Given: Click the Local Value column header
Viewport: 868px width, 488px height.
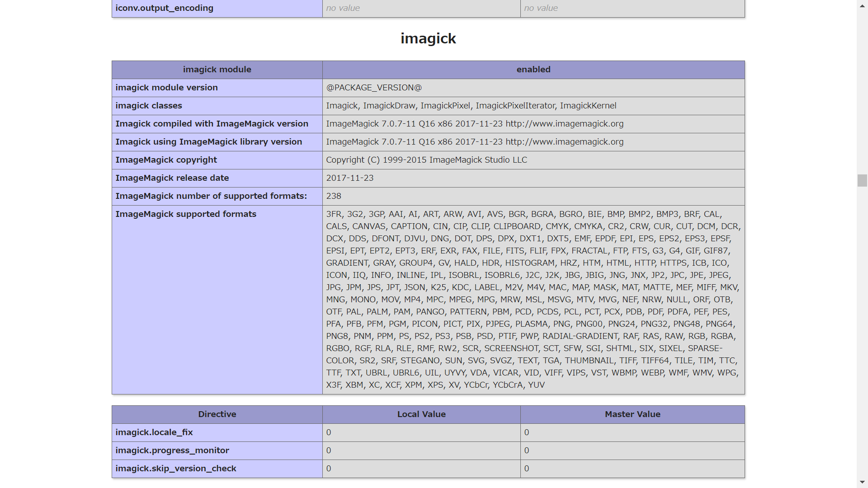Looking at the screenshot, I should (x=421, y=414).
